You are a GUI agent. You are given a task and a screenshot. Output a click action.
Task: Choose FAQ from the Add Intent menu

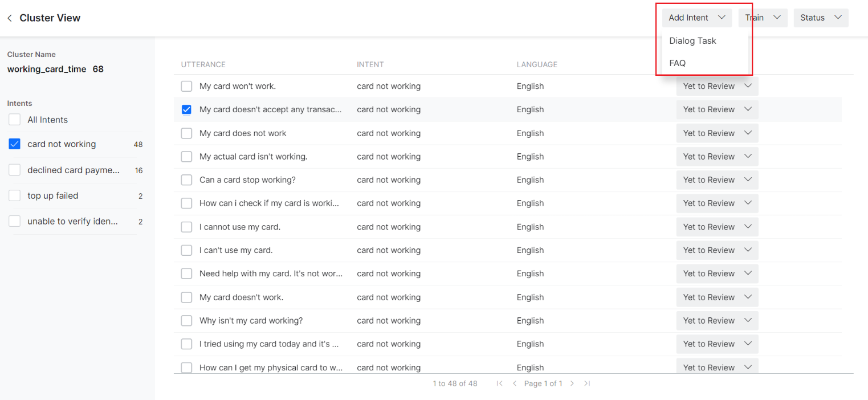(x=678, y=63)
